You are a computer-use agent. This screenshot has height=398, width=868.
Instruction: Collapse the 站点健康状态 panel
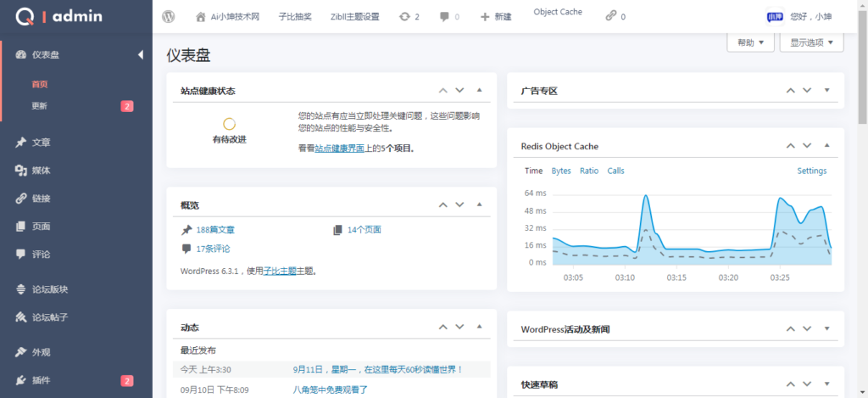click(x=480, y=90)
